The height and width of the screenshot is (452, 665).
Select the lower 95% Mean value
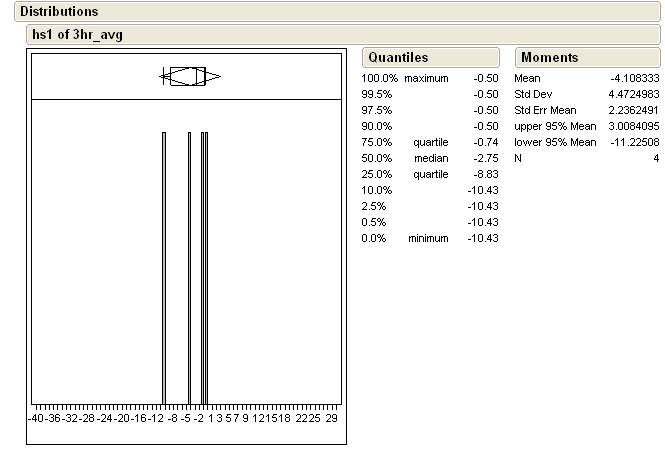coord(632,142)
